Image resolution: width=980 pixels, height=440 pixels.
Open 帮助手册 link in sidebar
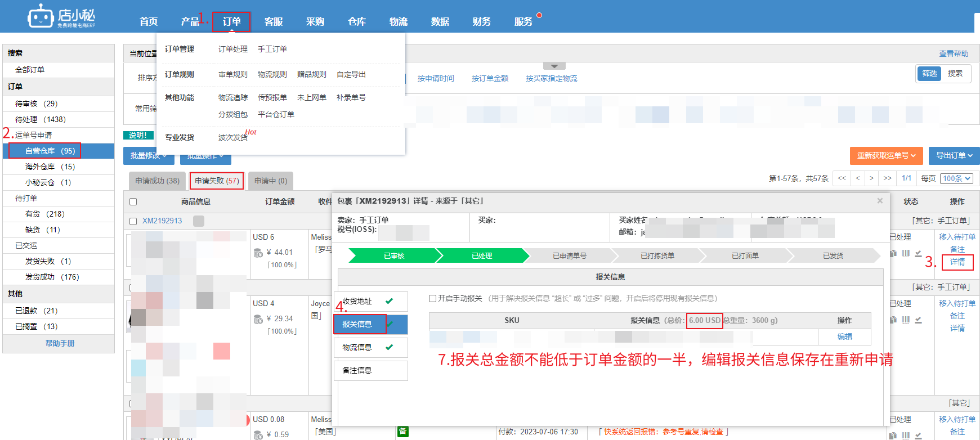point(60,343)
